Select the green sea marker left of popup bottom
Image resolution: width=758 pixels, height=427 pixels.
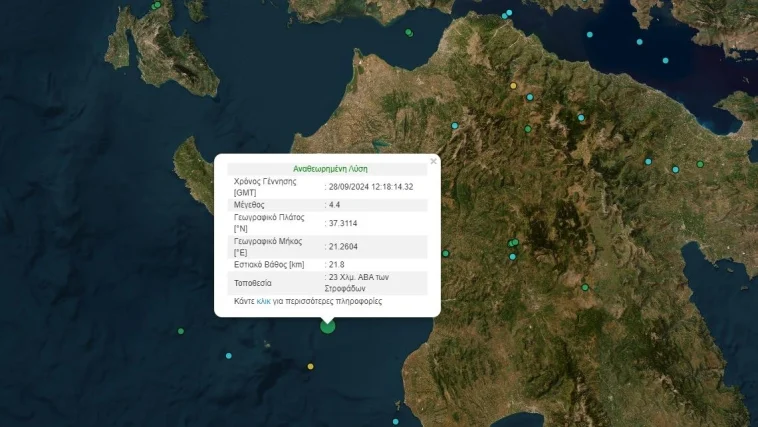pyautogui.click(x=181, y=331)
